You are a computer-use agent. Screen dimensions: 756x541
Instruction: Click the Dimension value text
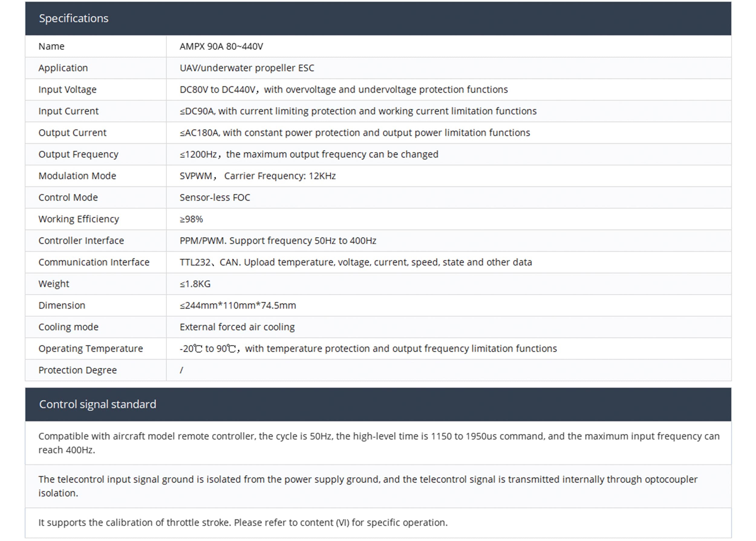[x=238, y=305]
